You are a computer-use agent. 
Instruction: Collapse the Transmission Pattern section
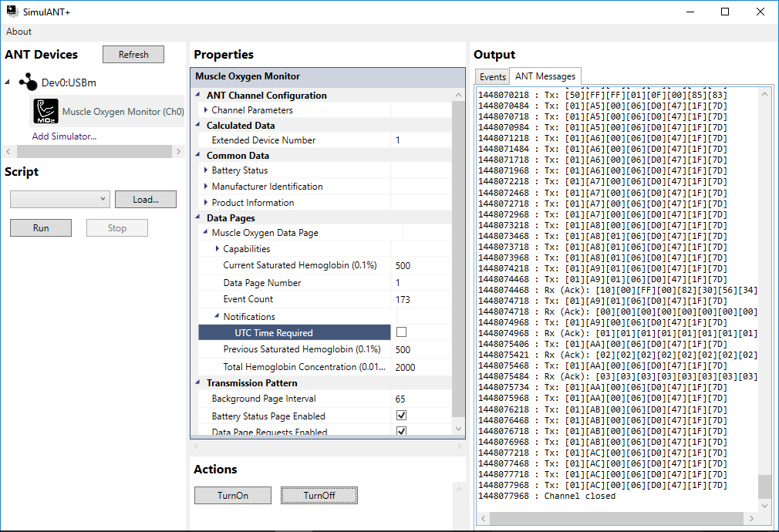tap(197, 382)
